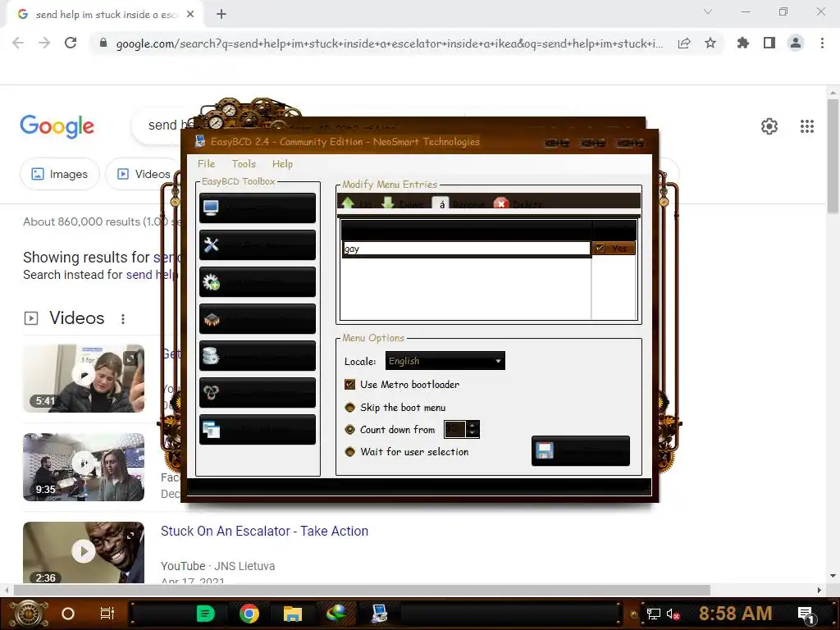840x630 pixels.
Task: Switch to Google Images filter
Action: pyautogui.click(x=59, y=174)
